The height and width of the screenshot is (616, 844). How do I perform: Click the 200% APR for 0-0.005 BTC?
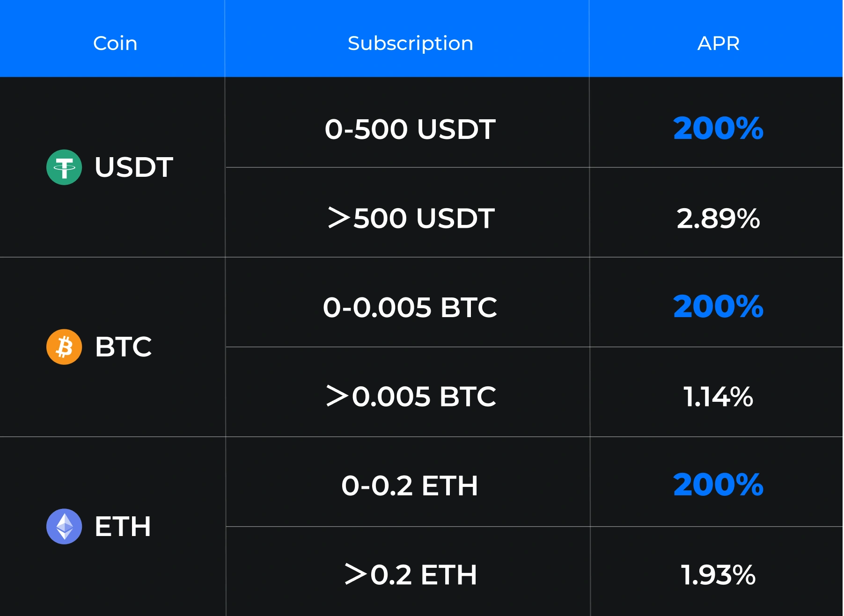click(x=718, y=306)
